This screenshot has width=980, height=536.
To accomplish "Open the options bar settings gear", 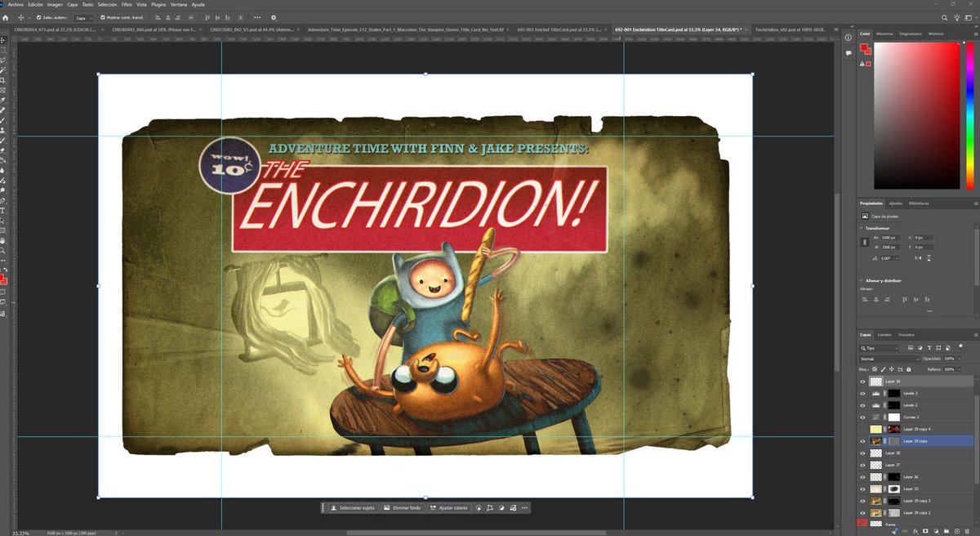I will click(274, 17).
